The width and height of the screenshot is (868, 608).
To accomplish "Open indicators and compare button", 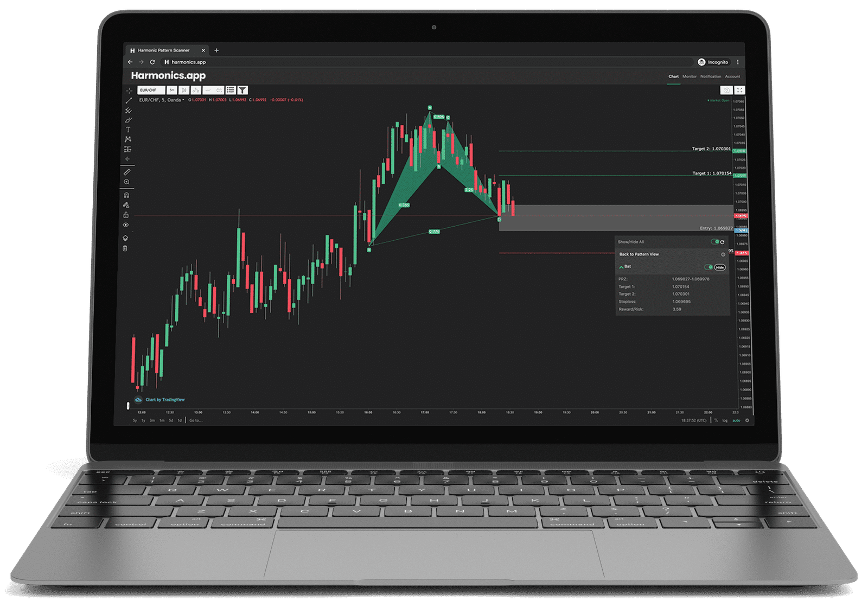I will 213,90.
